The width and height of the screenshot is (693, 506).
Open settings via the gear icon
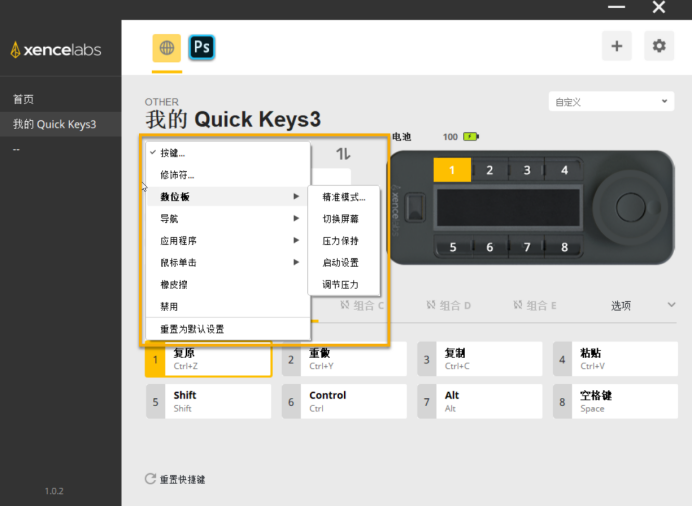tap(659, 46)
